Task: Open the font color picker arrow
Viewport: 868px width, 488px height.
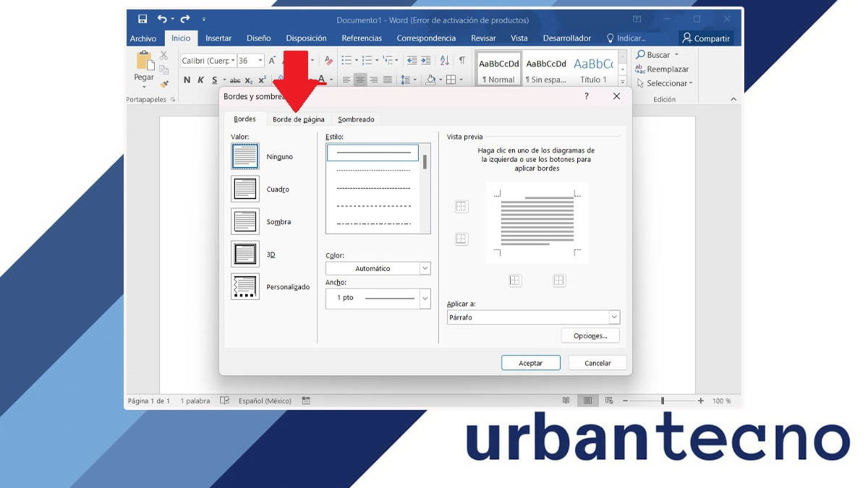Action: (331, 80)
